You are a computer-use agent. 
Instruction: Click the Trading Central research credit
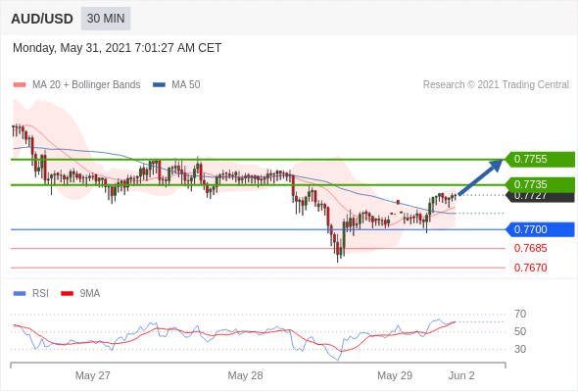click(x=496, y=85)
